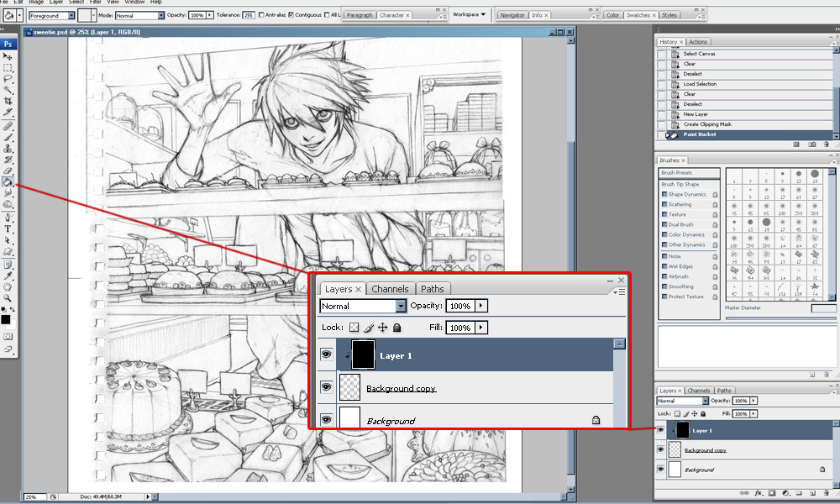
Task: Click the Master Diameter slider
Action: 780,318
